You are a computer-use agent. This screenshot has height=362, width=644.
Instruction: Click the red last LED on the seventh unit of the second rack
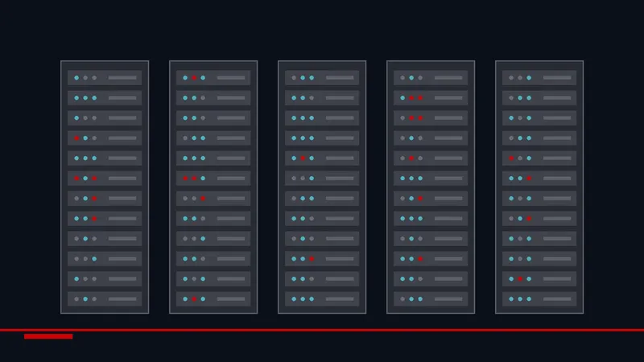point(203,198)
